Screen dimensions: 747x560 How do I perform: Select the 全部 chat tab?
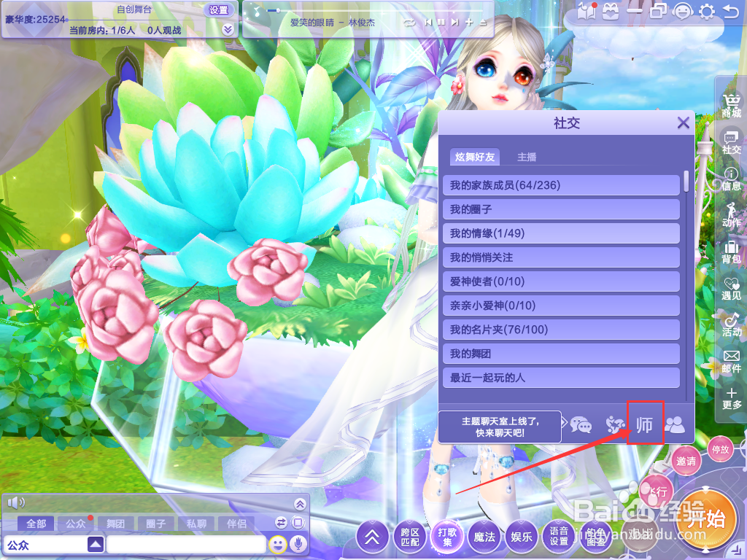pyautogui.click(x=36, y=524)
